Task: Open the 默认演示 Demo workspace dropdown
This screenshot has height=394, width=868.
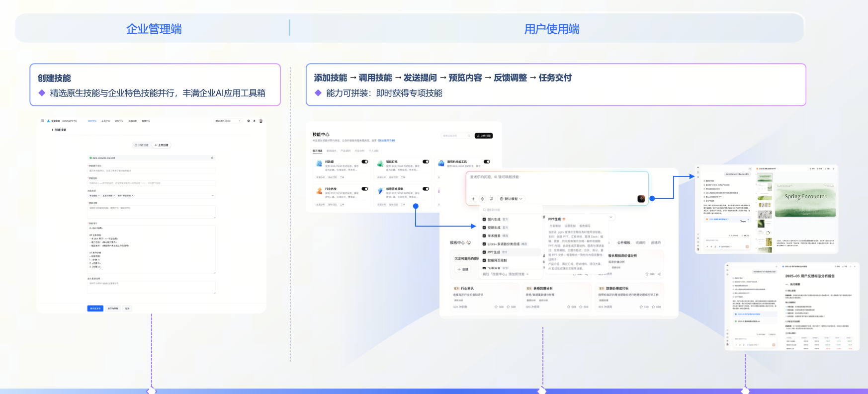Action: (228, 121)
